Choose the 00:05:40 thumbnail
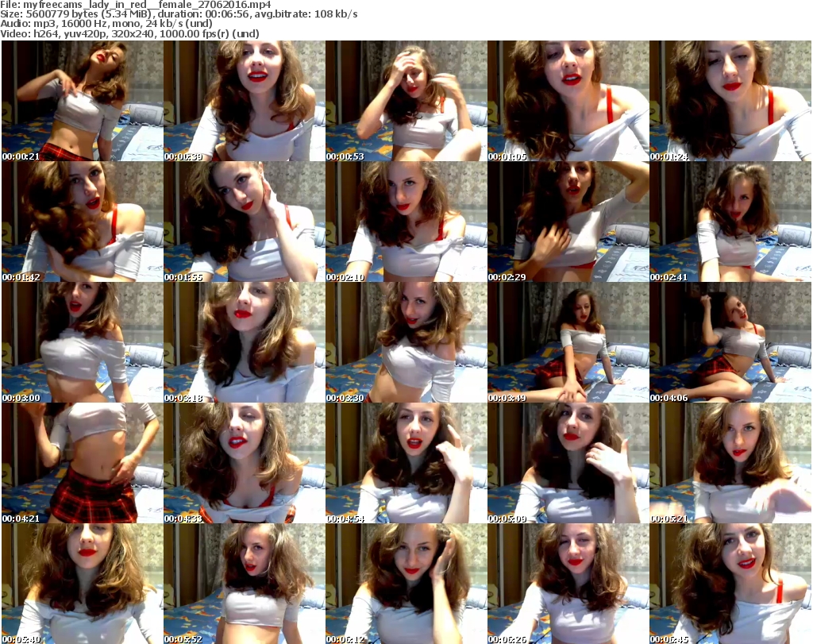This screenshot has width=813, height=644. (x=83, y=584)
